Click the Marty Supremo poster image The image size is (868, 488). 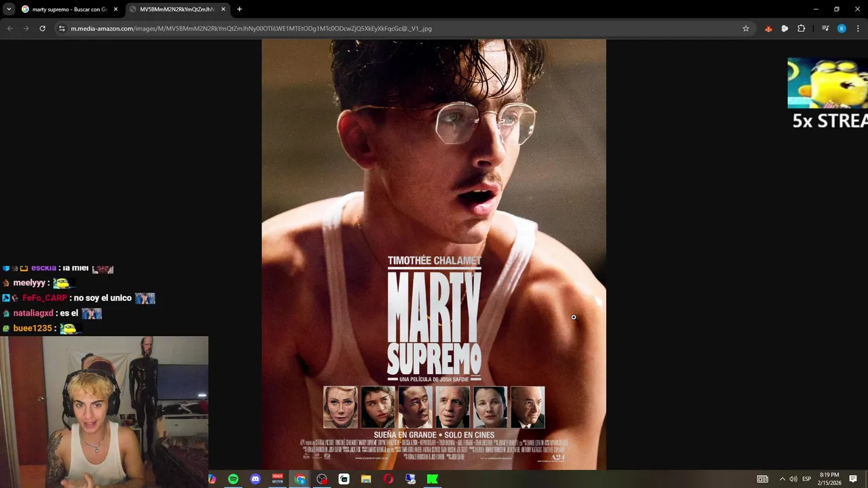434,254
